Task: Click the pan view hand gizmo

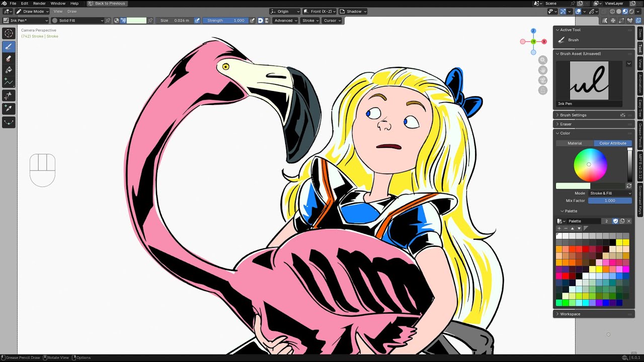Action: tap(542, 70)
